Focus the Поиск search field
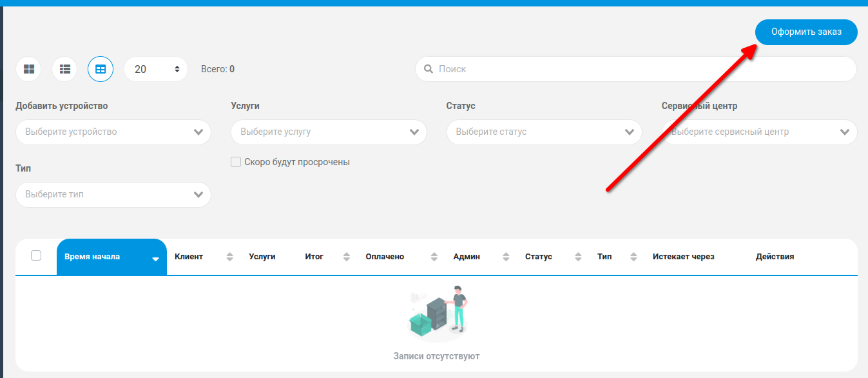The height and width of the screenshot is (378, 868). (636, 69)
